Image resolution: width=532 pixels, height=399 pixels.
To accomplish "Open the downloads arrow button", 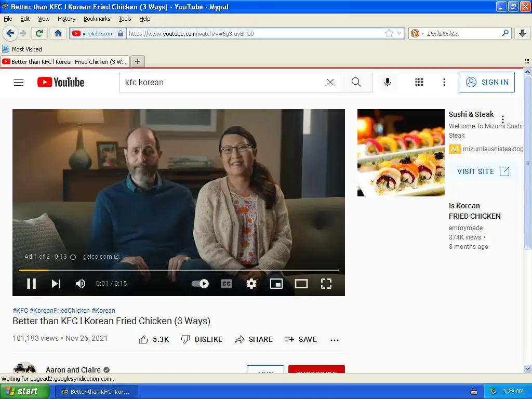I will click(x=523, y=33).
